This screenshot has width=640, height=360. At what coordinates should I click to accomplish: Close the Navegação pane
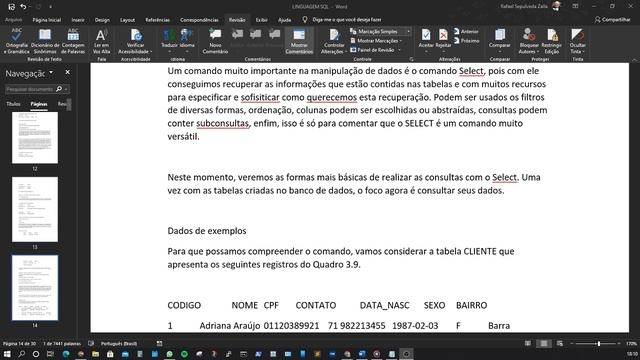tap(68, 72)
